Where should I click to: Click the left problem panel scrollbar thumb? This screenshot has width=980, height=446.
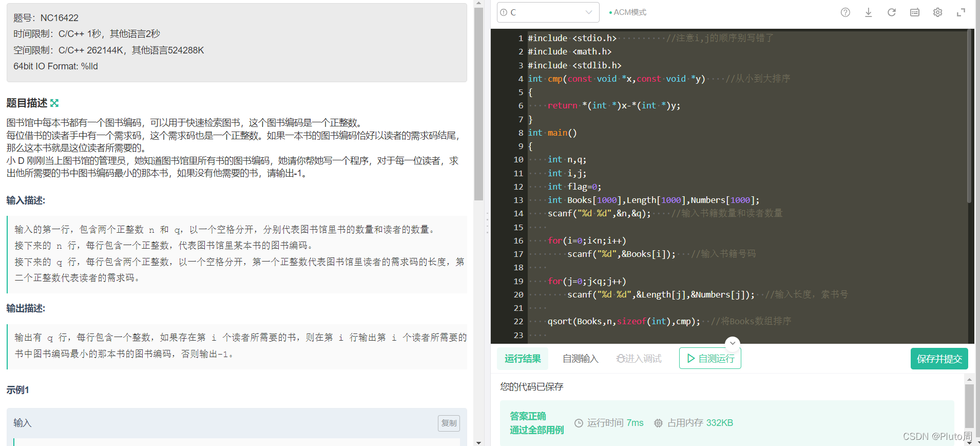[x=478, y=103]
